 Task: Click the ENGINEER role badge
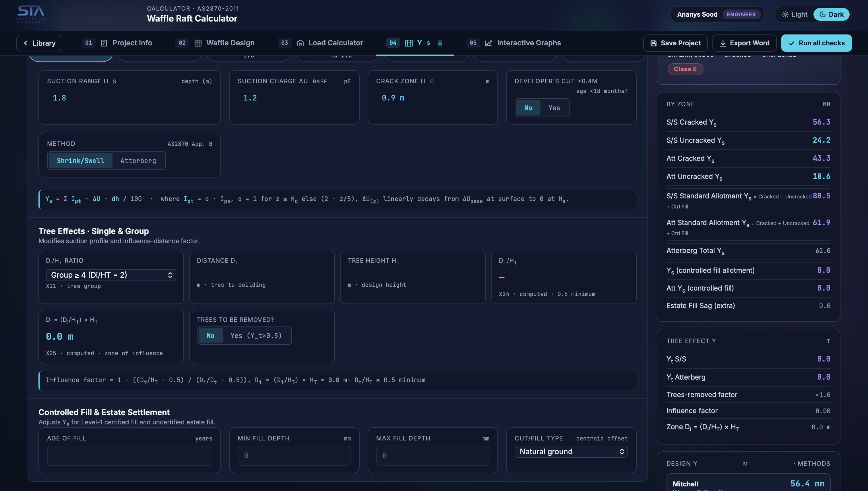[x=741, y=15]
